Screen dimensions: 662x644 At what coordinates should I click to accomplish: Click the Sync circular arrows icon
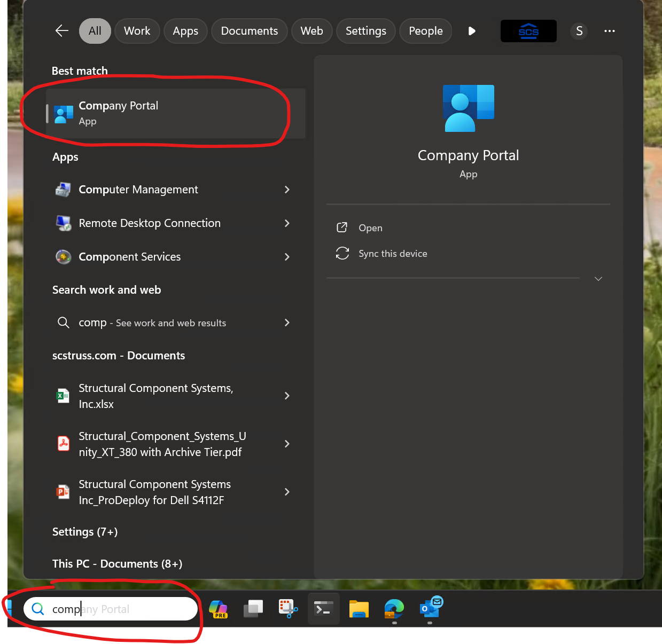(x=342, y=253)
